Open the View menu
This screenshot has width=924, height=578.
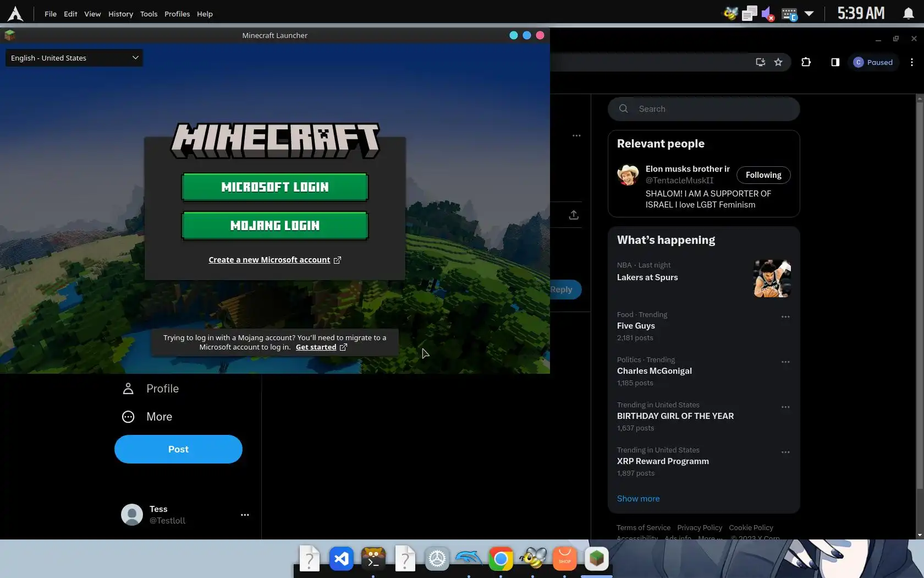click(92, 14)
